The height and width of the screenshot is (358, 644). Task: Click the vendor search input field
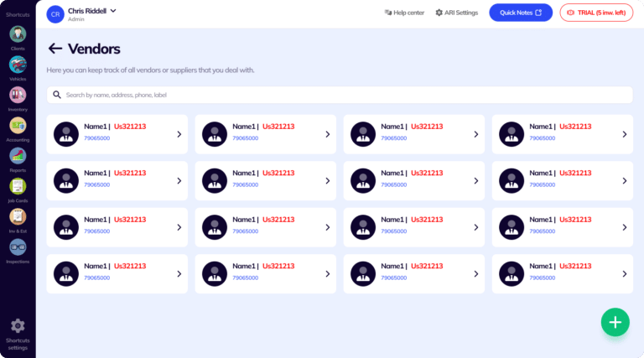[335, 95]
